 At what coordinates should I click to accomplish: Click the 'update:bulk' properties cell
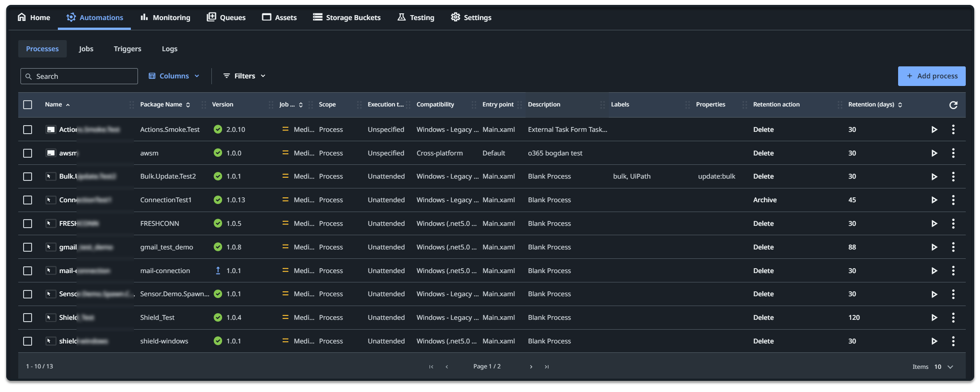717,176
